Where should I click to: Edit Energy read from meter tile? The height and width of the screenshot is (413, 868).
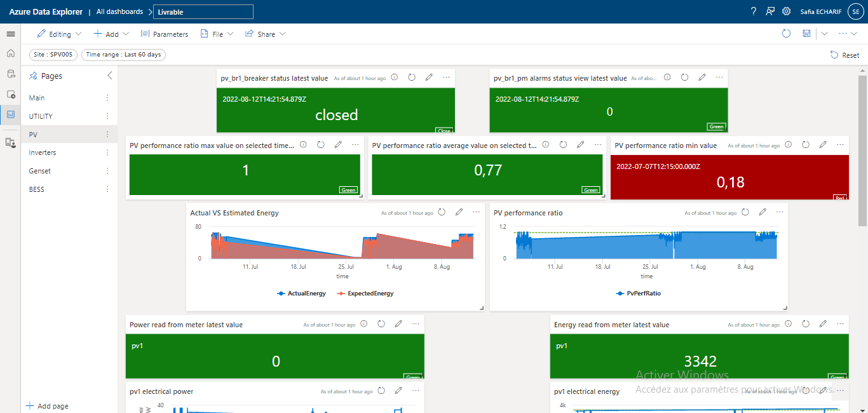(x=823, y=324)
